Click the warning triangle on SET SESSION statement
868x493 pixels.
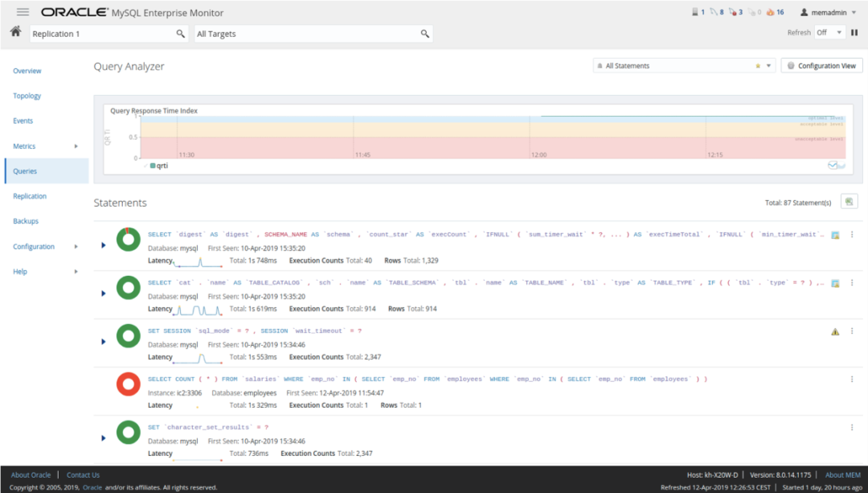(x=833, y=330)
